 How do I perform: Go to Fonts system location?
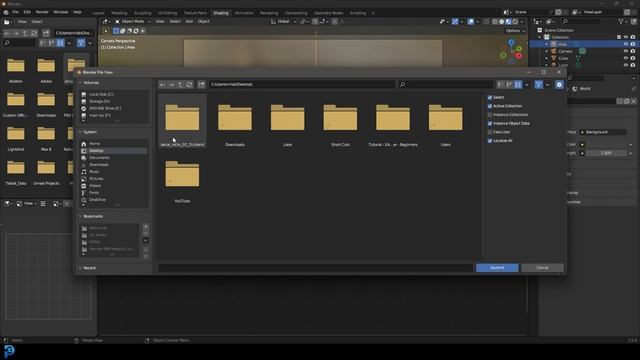(x=94, y=193)
